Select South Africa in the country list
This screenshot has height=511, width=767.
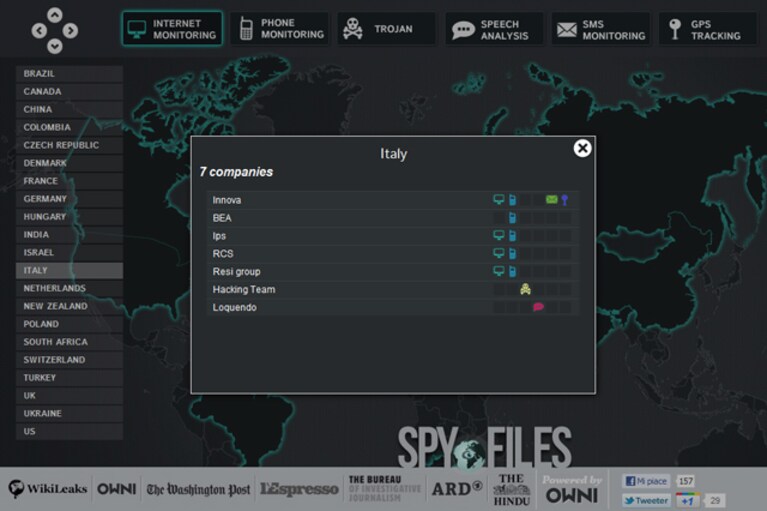tap(69, 342)
